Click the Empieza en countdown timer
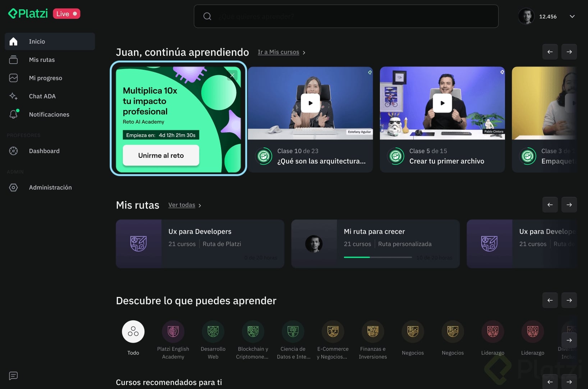 pos(161,135)
